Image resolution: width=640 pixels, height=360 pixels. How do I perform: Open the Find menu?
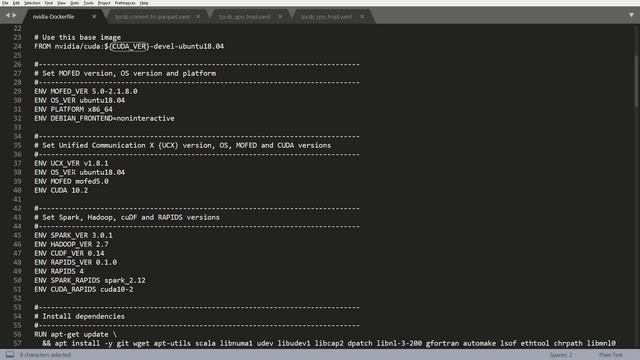(49, 3)
